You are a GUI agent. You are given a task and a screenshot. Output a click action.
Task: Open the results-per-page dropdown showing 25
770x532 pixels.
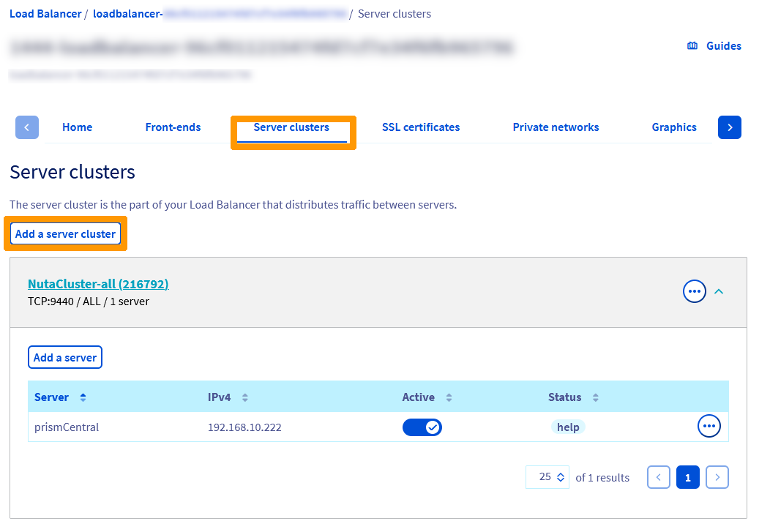[547, 476]
